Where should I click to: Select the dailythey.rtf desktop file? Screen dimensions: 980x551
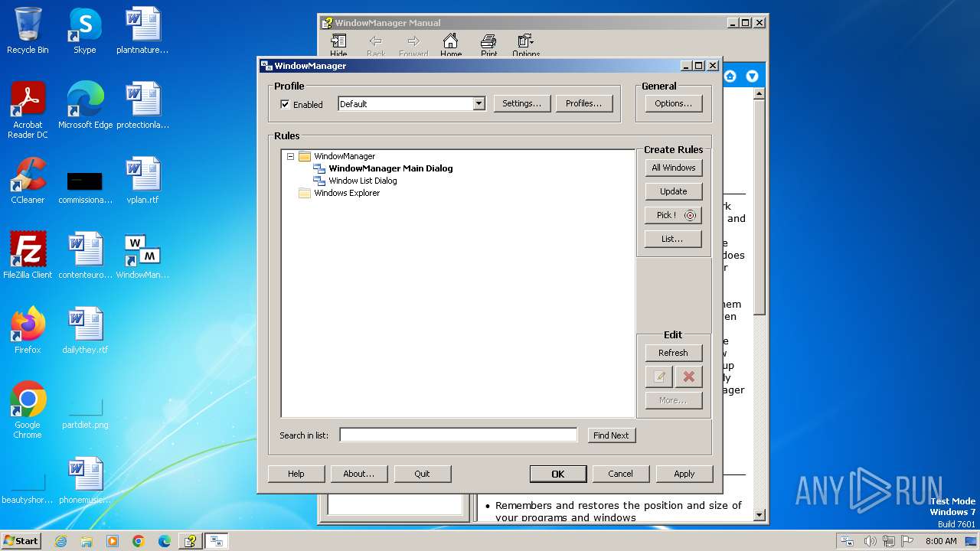point(85,331)
